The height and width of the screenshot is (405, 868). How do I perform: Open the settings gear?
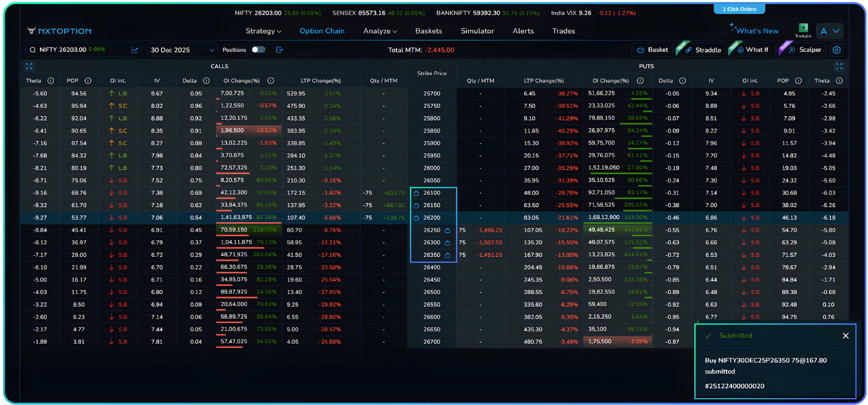pyautogui.click(x=837, y=49)
